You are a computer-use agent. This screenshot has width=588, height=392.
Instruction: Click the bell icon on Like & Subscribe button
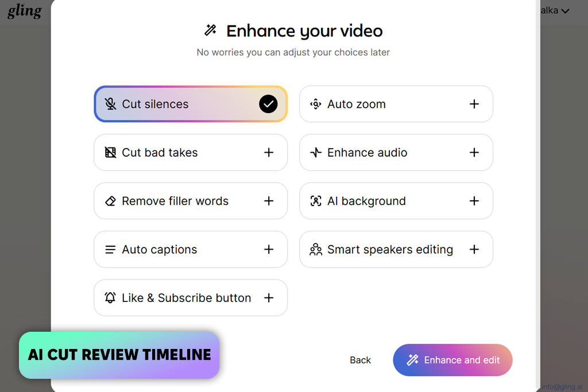(110, 297)
